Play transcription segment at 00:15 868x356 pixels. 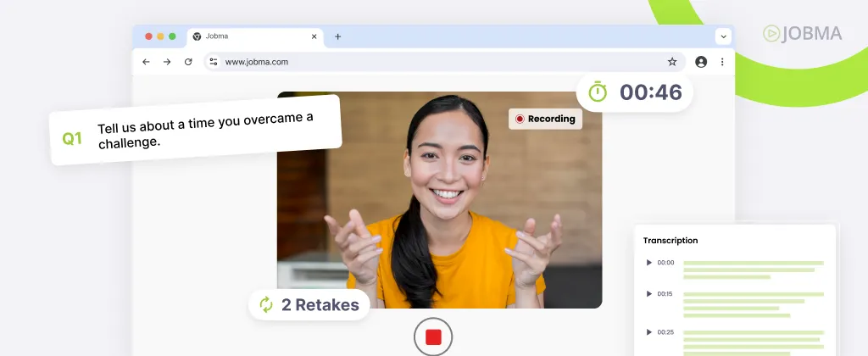click(649, 294)
